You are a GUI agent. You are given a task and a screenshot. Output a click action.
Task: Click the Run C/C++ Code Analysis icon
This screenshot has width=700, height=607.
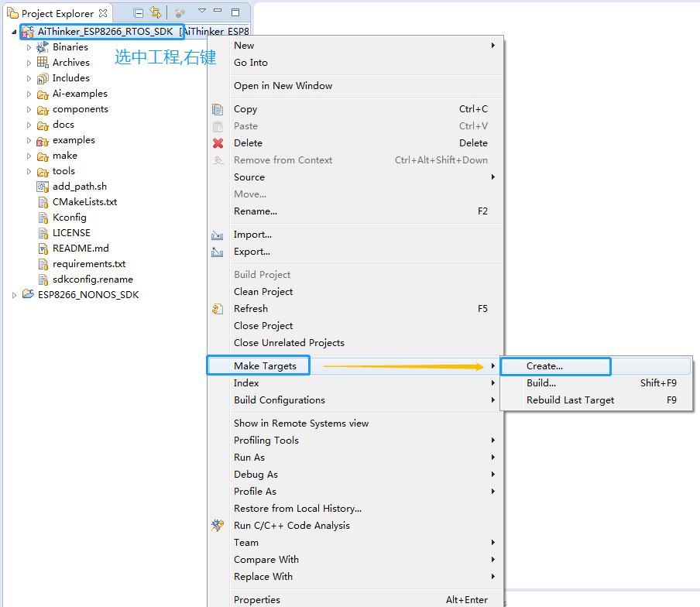pos(218,526)
